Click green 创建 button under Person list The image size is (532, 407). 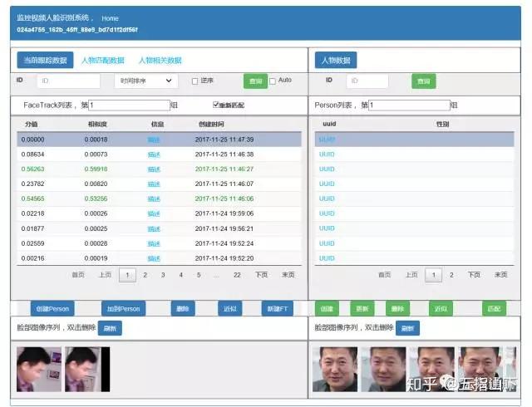327,309
